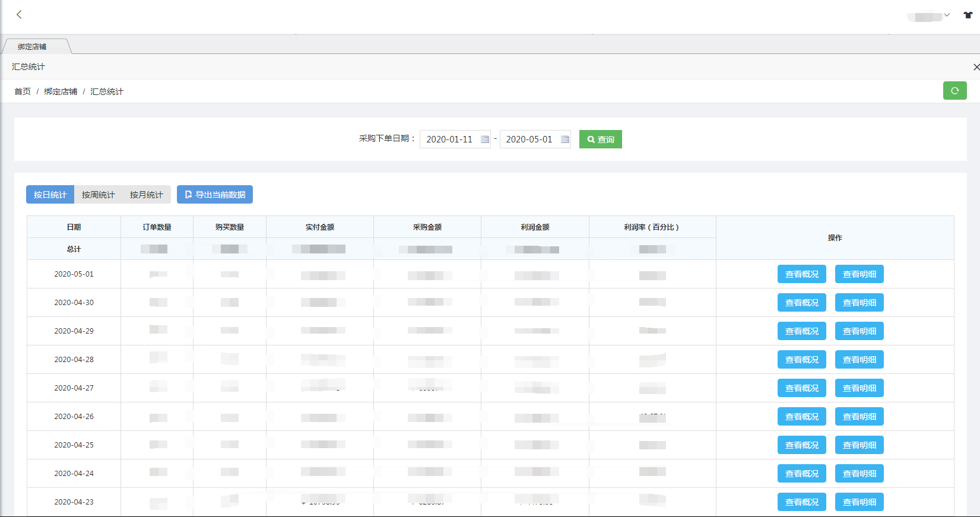Screen dimensions: 980x517
Task: Select the 按日统计 tab
Action: coord(50,195)
